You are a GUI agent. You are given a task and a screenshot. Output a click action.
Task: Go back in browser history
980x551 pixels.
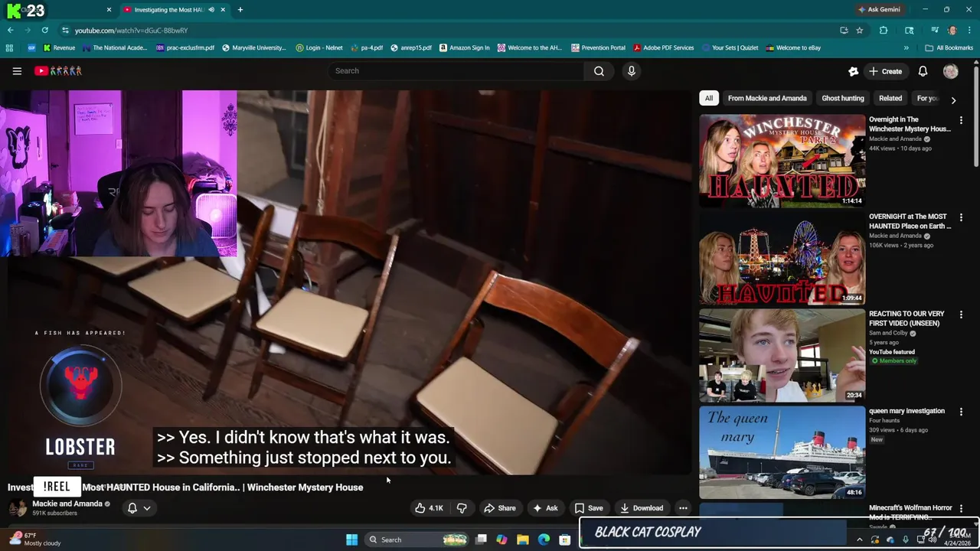(x=10, y=31)
